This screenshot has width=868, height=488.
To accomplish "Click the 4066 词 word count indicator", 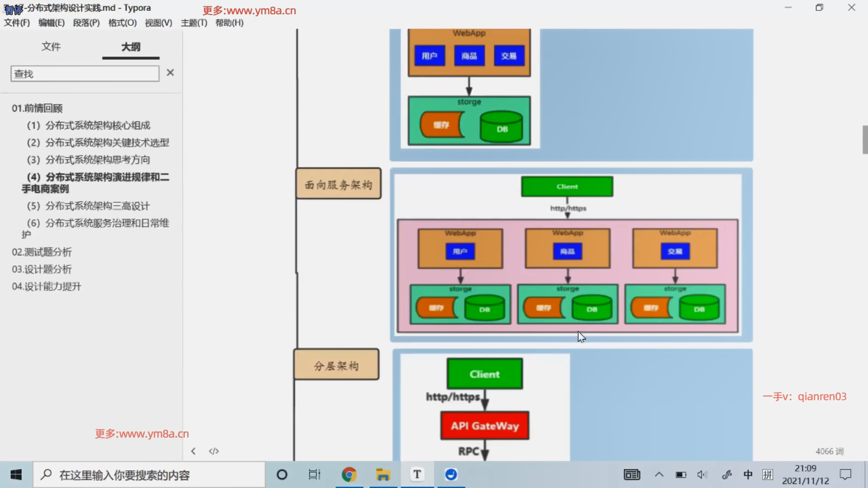I will click(x=829, y=451).
